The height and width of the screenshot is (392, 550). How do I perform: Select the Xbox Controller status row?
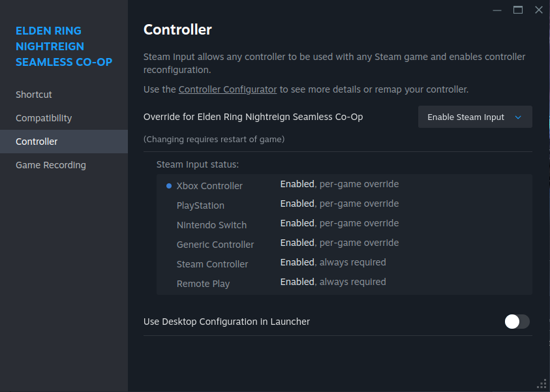pyautogui.click(x=209, y=186)
